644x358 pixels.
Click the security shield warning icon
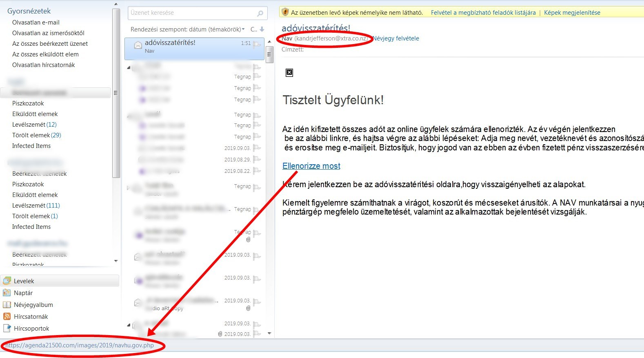pyautogui.click(x=285, y=12)
